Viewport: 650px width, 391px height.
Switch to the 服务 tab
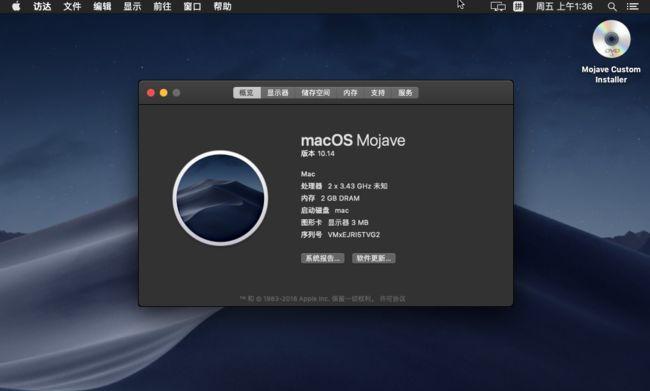pos(405,92)
